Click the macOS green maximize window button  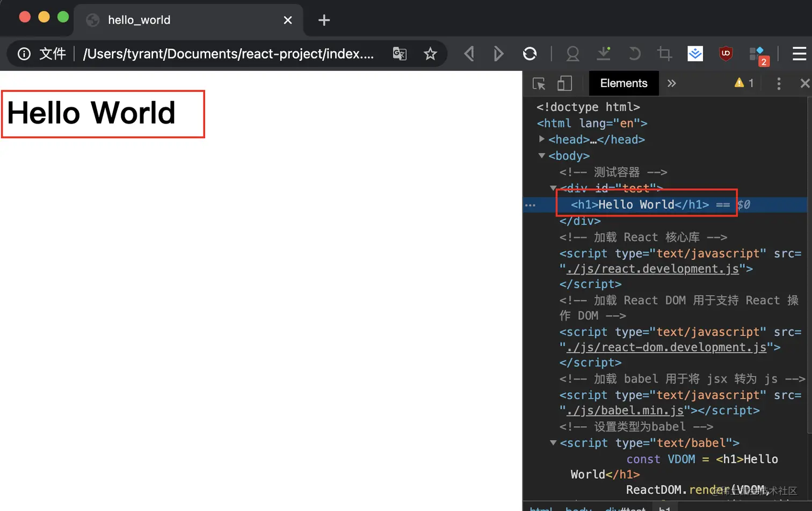(63, 17)
